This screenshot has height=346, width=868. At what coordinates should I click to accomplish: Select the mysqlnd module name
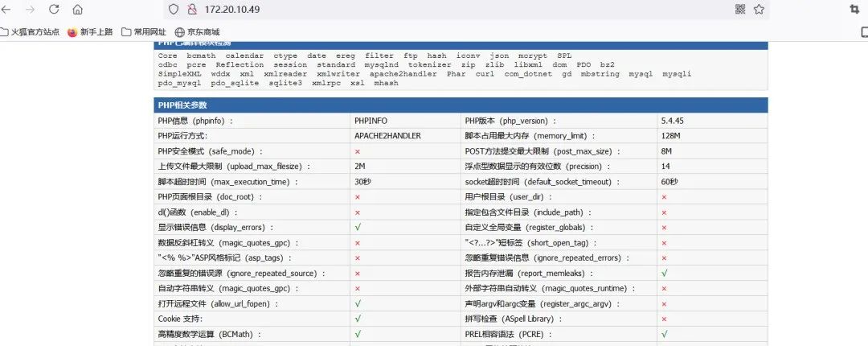pyautogui.click(x=382, y=65)
